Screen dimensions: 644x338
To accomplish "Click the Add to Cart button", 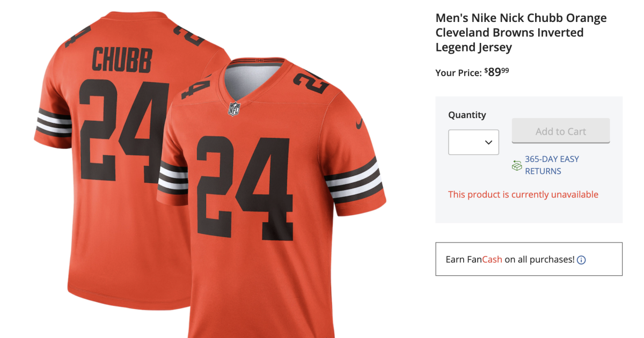I will coord(560,130).
